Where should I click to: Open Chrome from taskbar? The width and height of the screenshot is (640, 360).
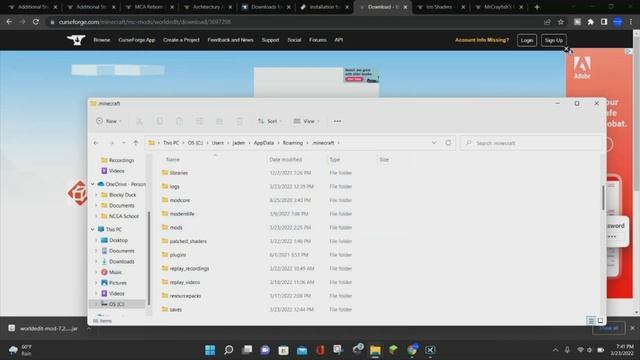tap(412, 350)
